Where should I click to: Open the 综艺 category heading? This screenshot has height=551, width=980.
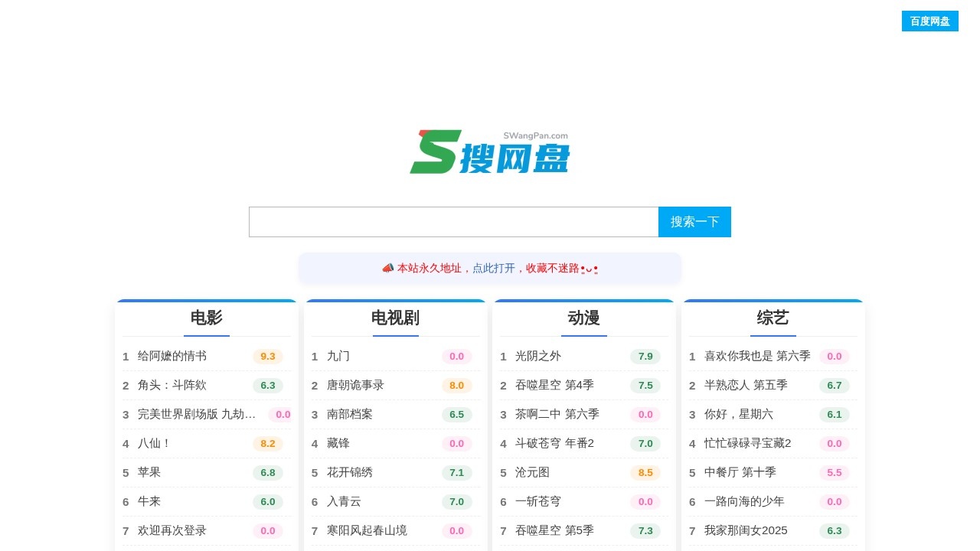[x=773, y=318]
